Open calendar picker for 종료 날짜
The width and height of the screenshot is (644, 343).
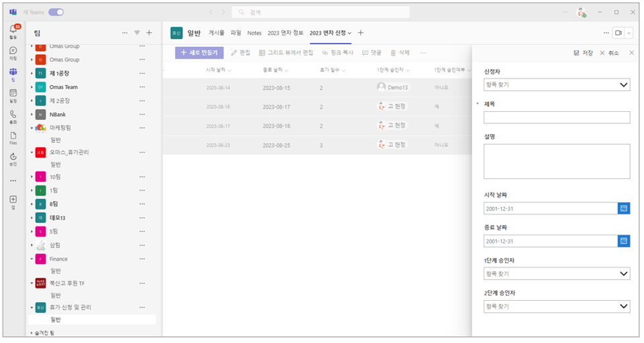pyautogui.click(x=623, y=241)
